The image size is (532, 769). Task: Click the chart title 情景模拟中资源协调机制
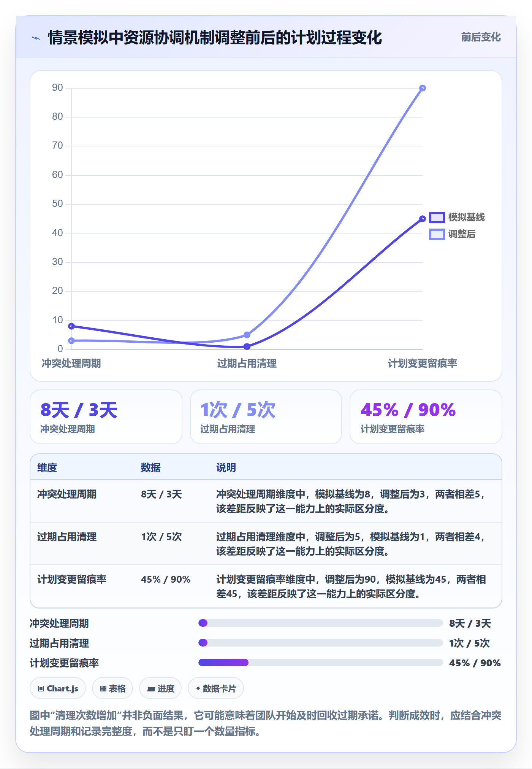(215, 38)
